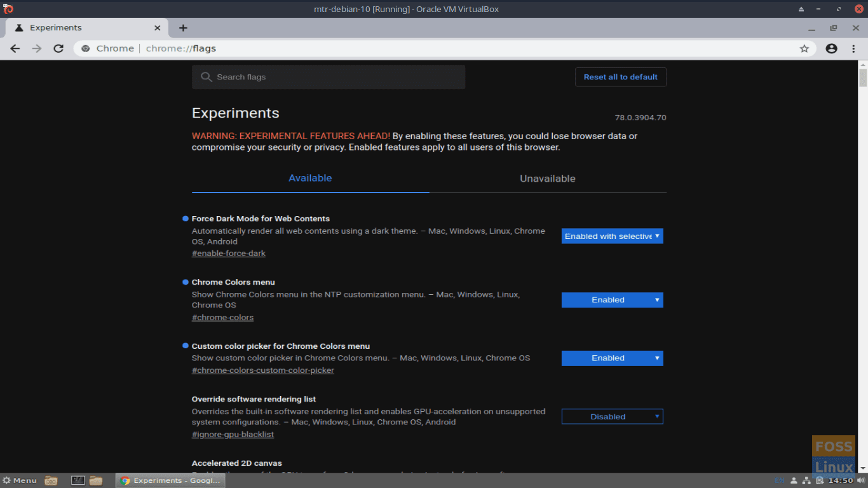Select the Experiments browser tab
This screenshot has height=488, width=868.
tap(87, 28)
